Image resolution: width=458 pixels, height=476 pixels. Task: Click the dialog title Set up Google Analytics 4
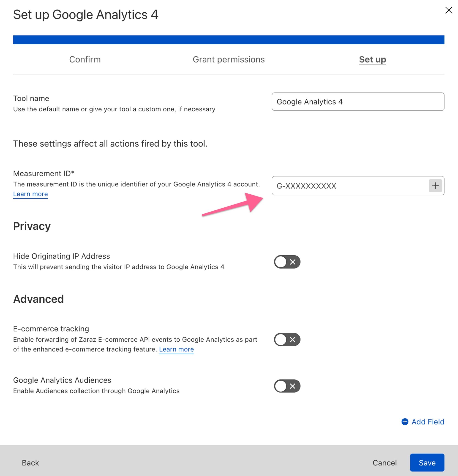tap(86, 15)
